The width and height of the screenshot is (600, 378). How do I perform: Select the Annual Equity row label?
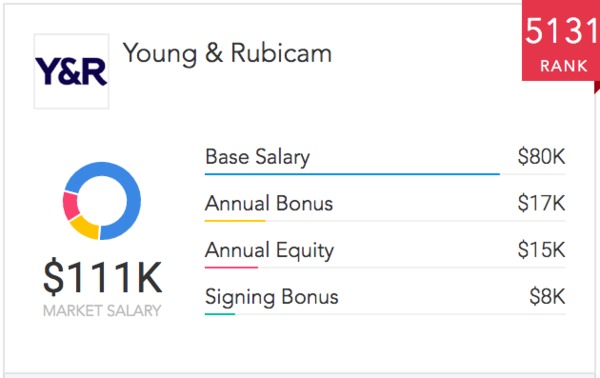point(269,250)
